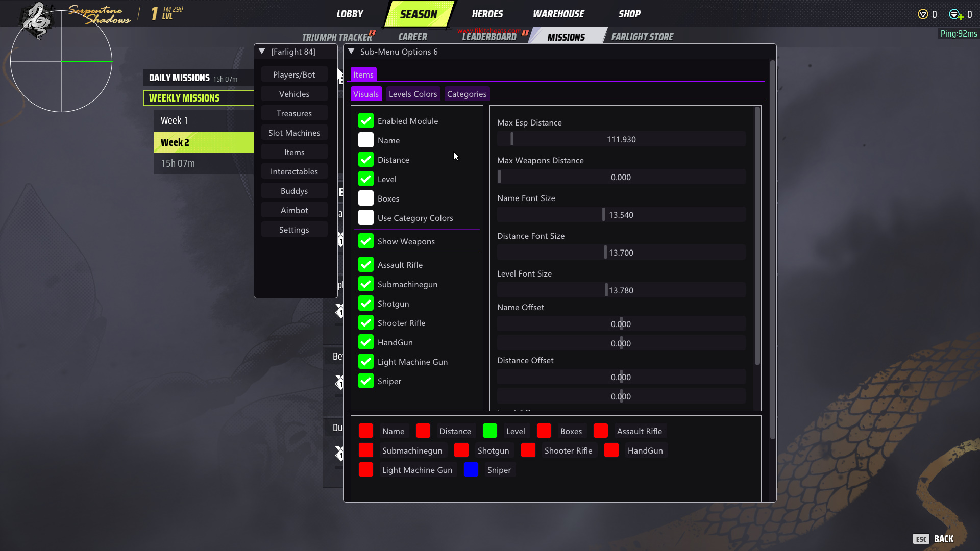
Task: Toggle the Use Category Colors checkbox
Action: [366, 218]
